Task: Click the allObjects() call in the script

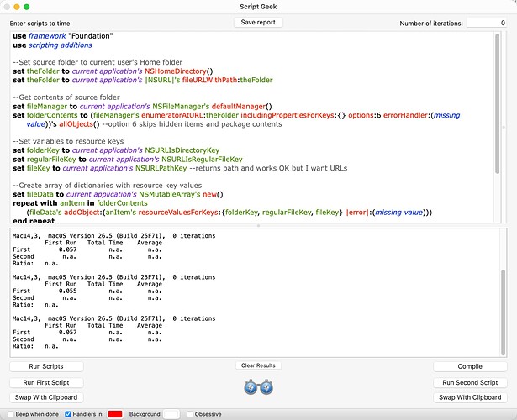Action: coord(79,124)
